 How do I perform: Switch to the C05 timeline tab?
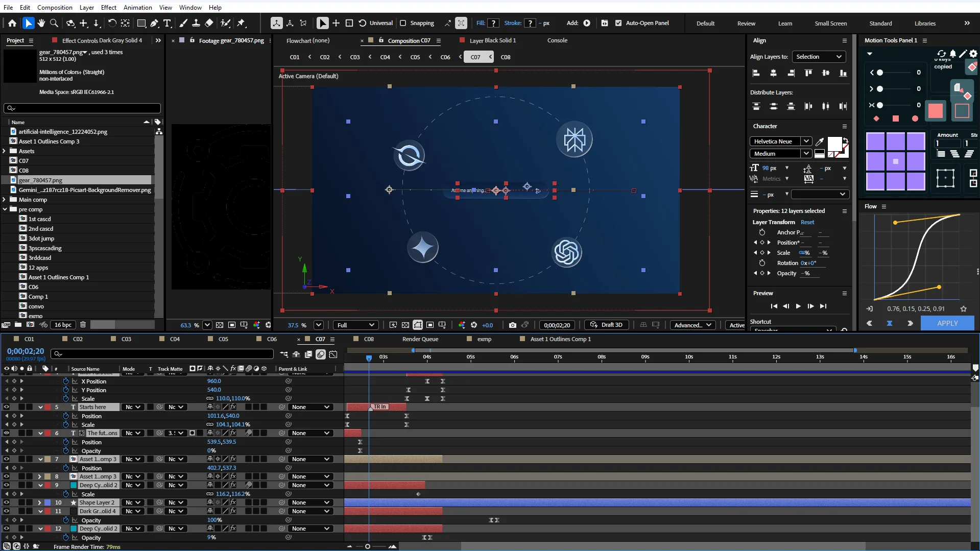point(223,339)
